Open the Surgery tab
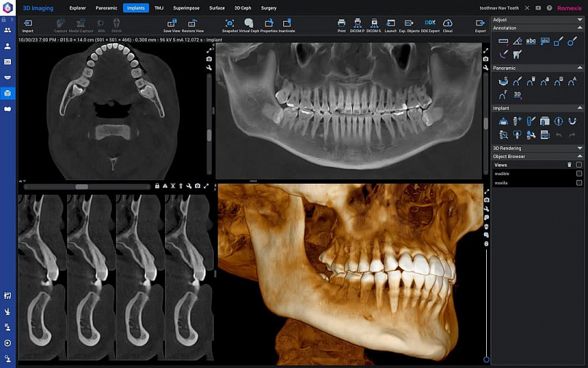This screenshot has height=368, width=588. pyautogui.click(x=269, y=8)
